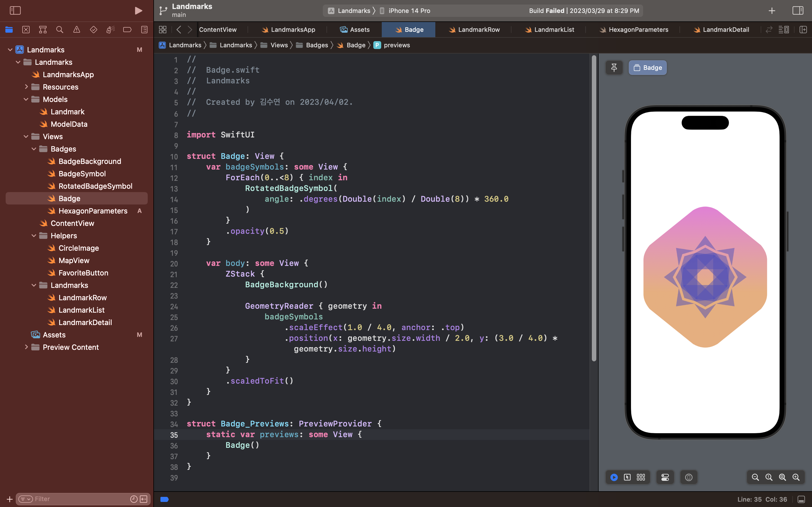Open the Find navigator magnifier icon

pos(60,30)
